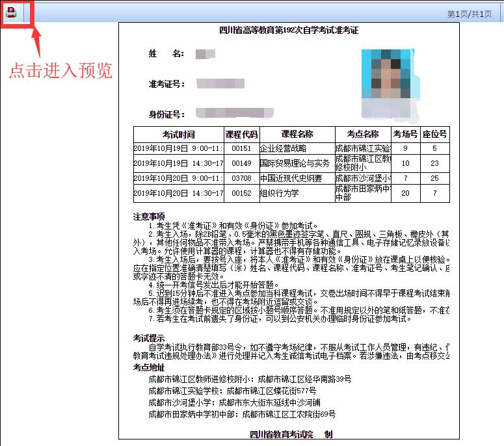Select the 国际贸易理论与实务 course cell

[x=295, y=163]
